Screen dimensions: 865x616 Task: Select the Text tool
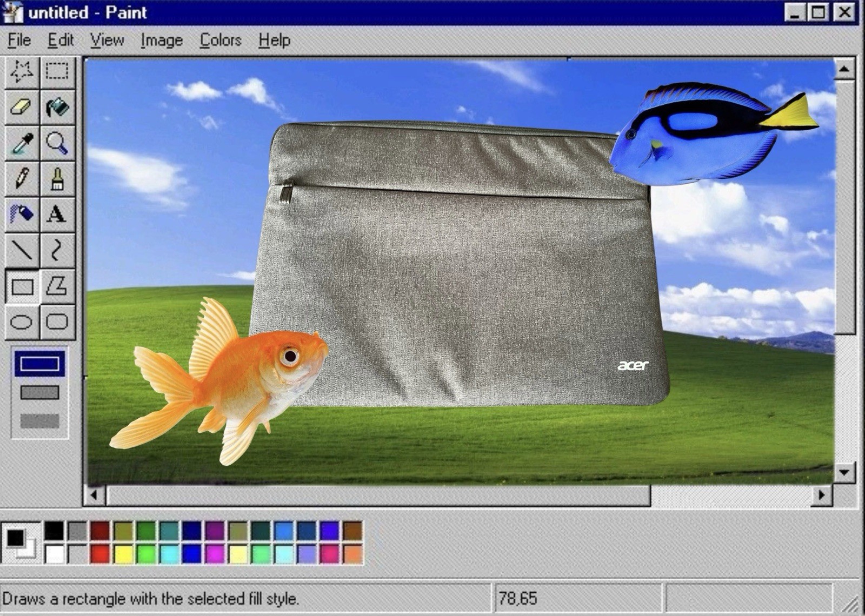click(x=57, y=214)
